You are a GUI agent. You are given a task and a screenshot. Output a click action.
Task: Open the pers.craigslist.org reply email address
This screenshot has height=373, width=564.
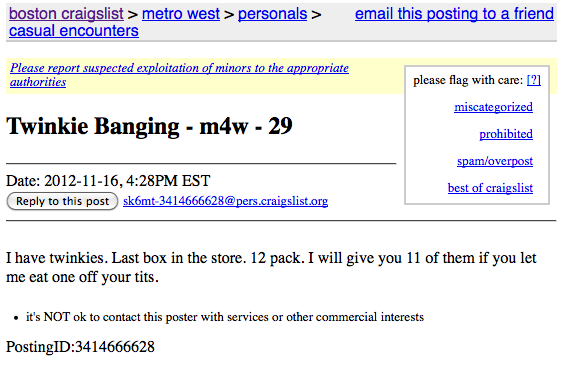[226, 201]
